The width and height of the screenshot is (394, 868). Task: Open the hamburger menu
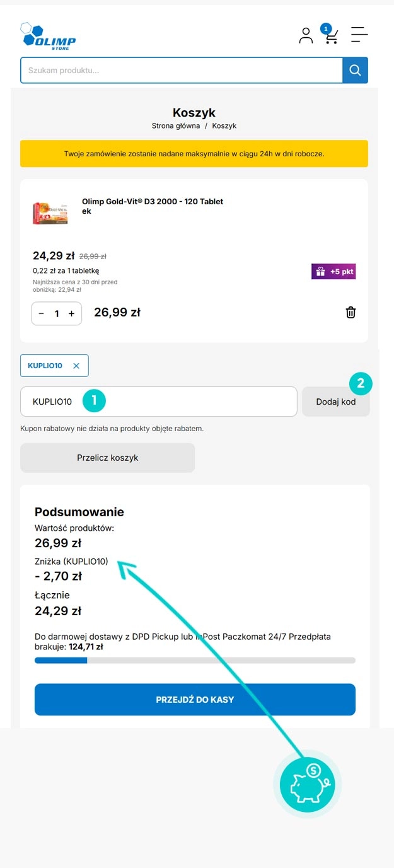(x=359, y=35)
